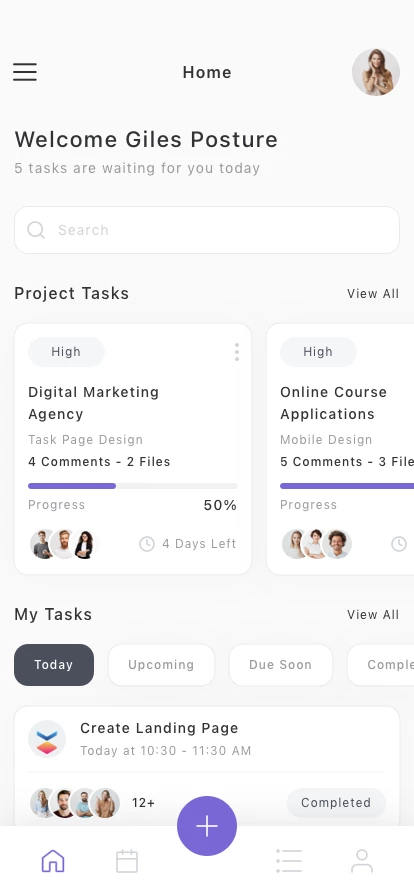Open the hamburger menu icon
Image resolution: width=414 pixels, height=896 pixels.
click(x=25, y=72)
